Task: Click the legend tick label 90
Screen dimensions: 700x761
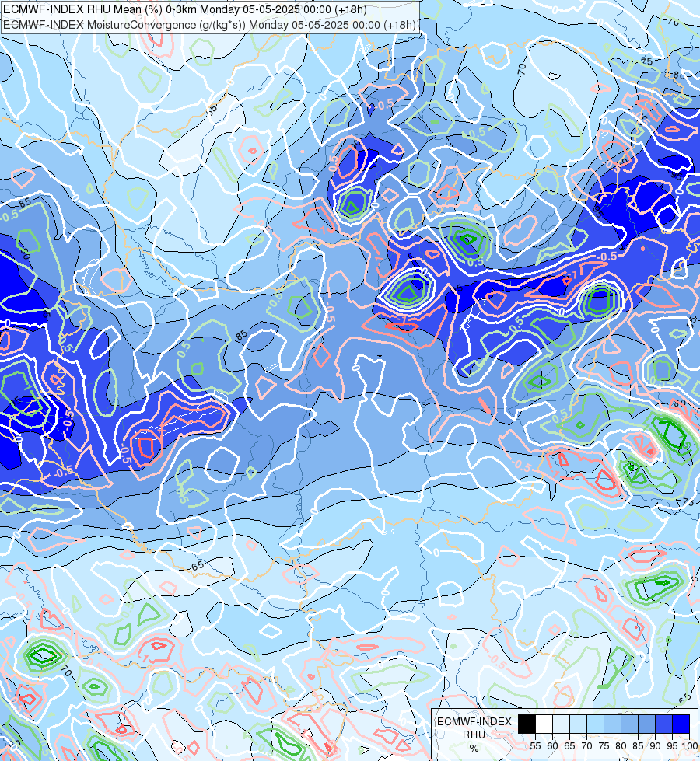Action: click(x=655, y=746)
